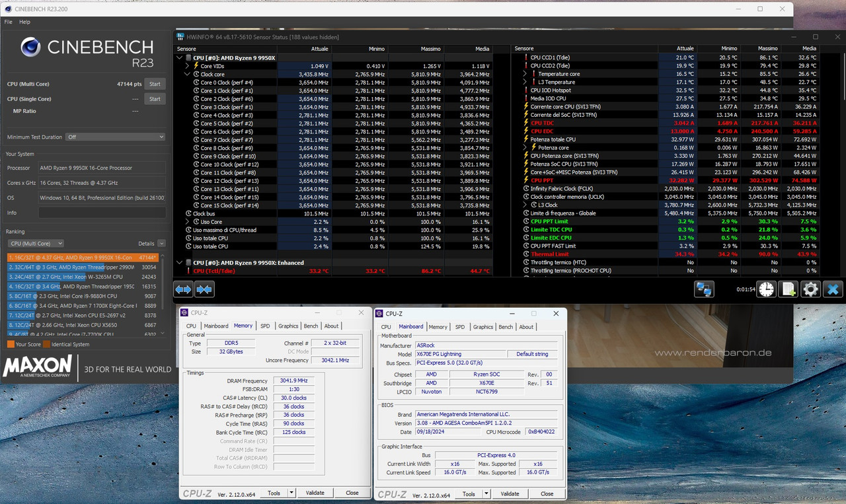Open the HWiNFO remote network monitors icon
The image size is (846, 504).
[x=704, y=289]
